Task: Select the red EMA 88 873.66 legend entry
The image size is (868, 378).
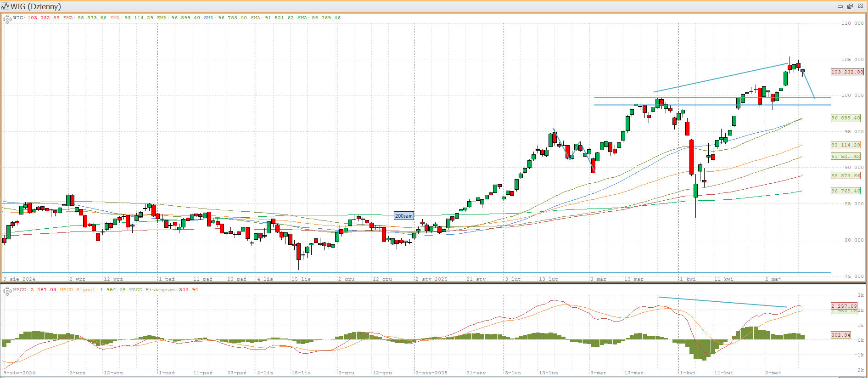Action: [84, 18]
